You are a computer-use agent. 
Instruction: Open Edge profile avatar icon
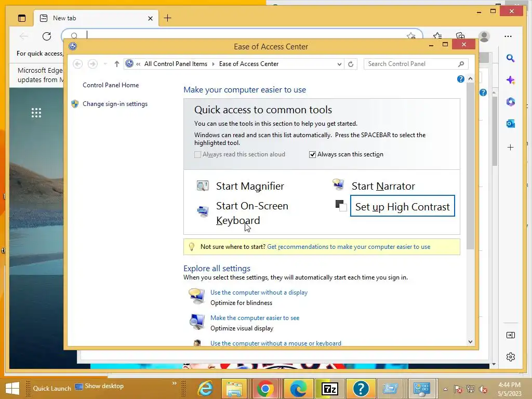484,36
